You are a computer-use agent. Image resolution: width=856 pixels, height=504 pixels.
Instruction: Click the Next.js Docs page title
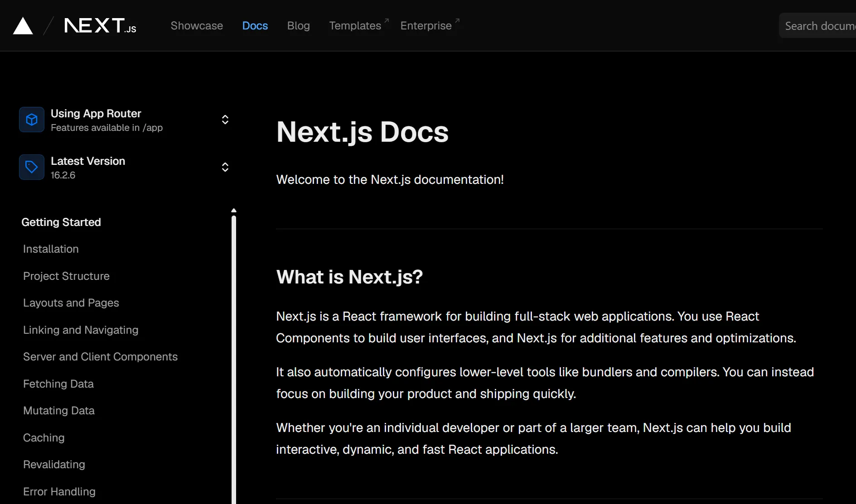click(363, 132)
